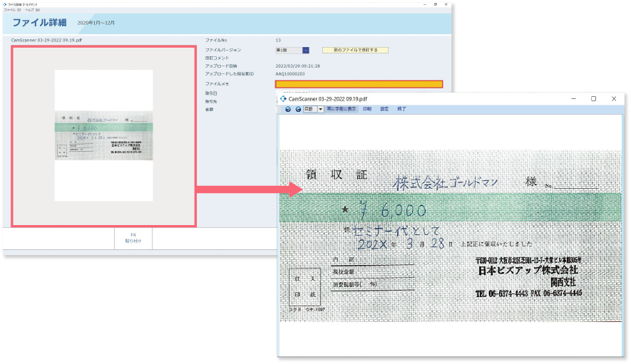This screenshot has height=364, width=631.
Task: Rotate page clockwise in viewer toolbar
Action: [x=298, y=109]
